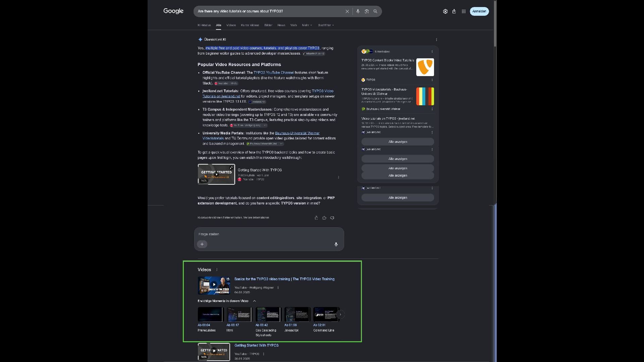Open the Weitere Informationen link

pyautogui.click(x=256, y=218)
